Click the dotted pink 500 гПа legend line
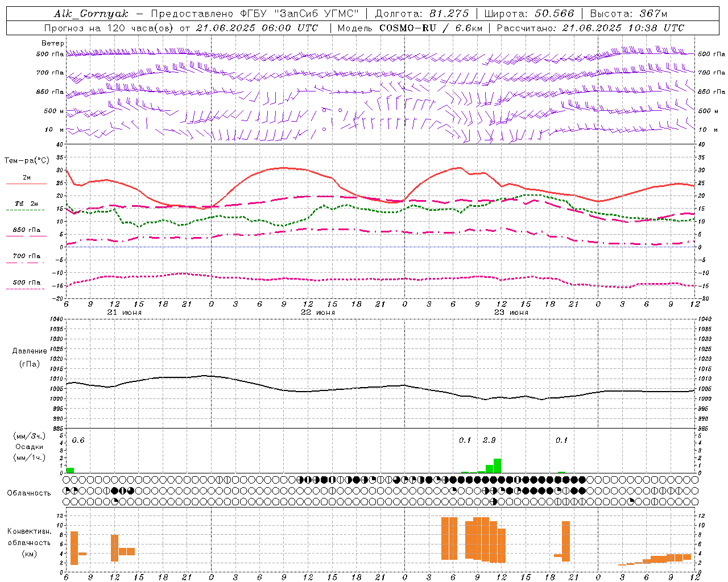The image size is (728, 582). click(x=25, y=289)
